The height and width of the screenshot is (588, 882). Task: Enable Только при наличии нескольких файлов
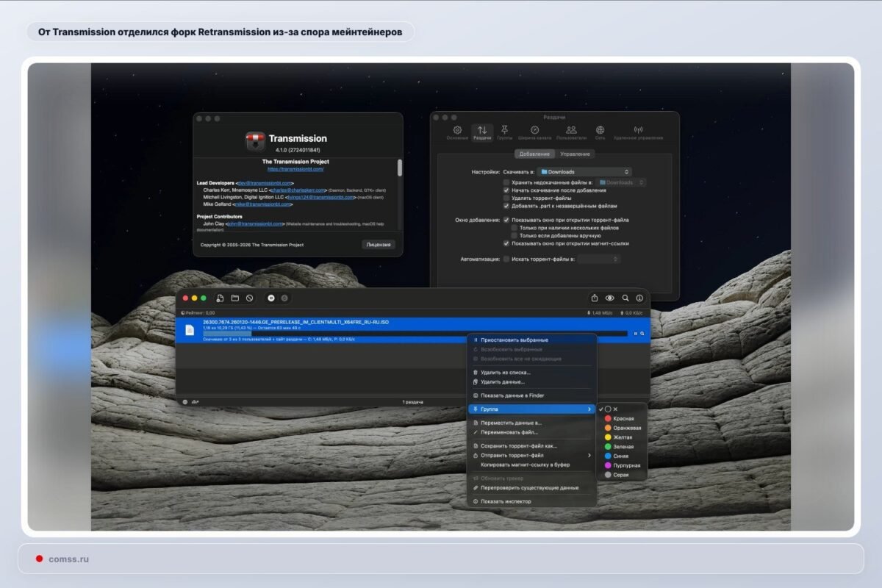[x=514, y=228]
